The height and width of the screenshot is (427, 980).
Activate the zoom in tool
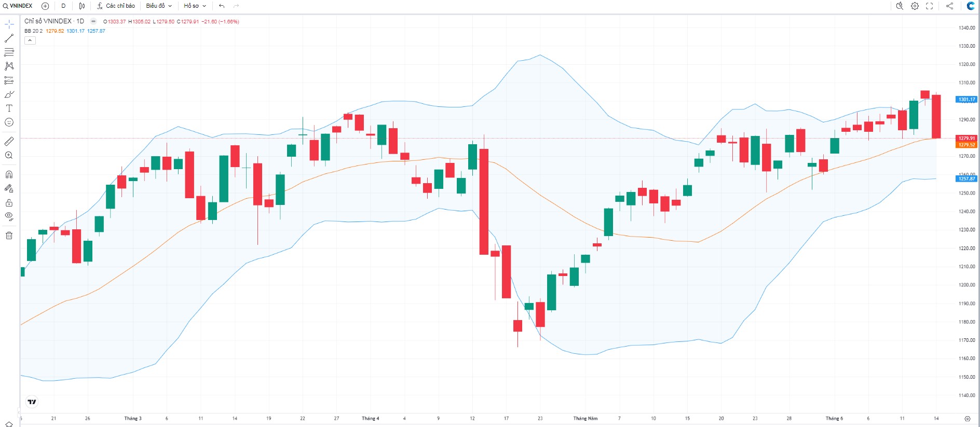pyautogui.click(x=9, y=155)
